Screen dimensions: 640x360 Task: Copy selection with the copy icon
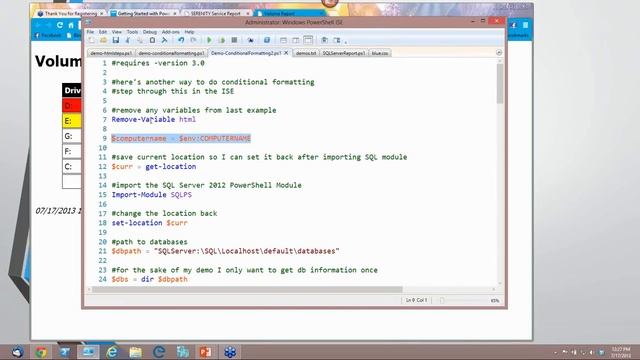[x=140, y=40]
